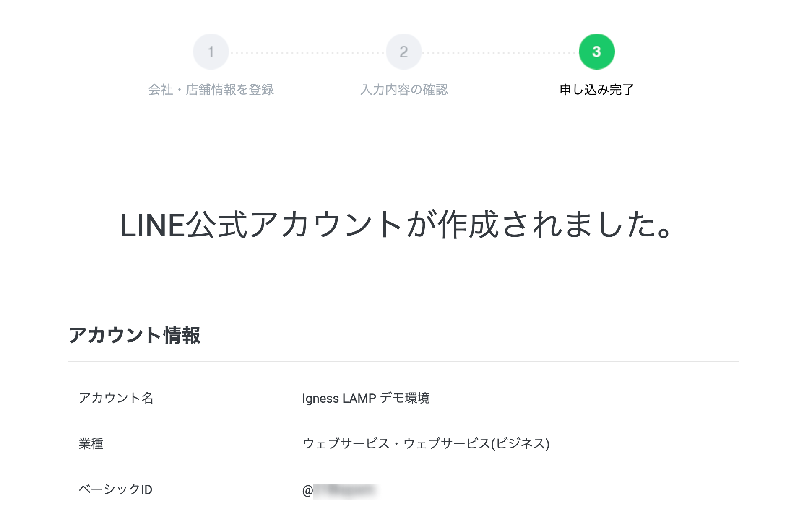This screenshot has height=528, width=812.
Task: Select the 会社・店舗情報を登録 step label
Action: pyautogui.click(x=211, y=90)
